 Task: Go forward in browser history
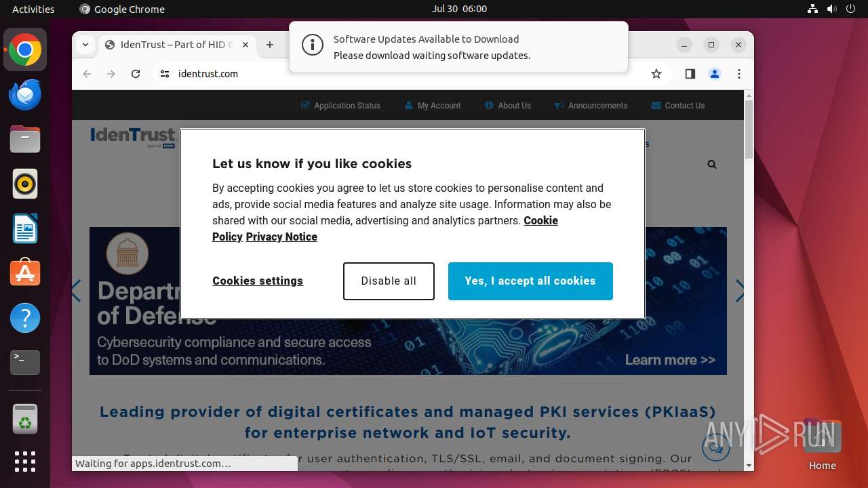[111, 74]
